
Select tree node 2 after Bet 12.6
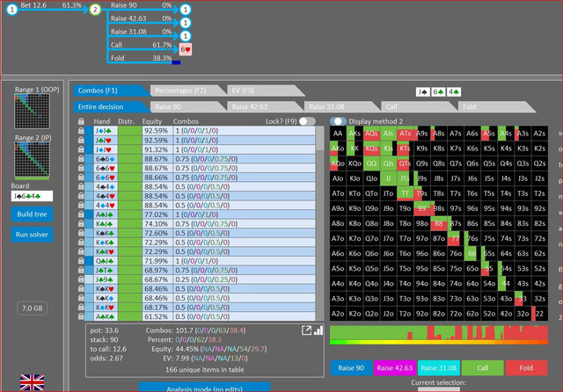pos(95,10)
